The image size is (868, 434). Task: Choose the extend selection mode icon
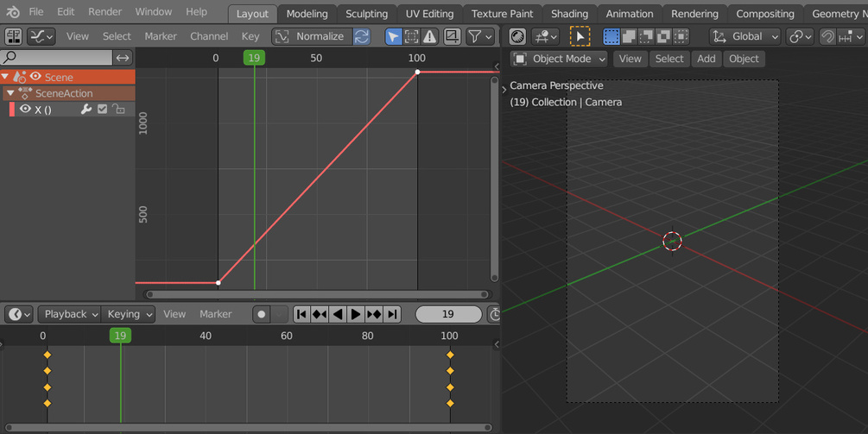(x=629, y=36)
